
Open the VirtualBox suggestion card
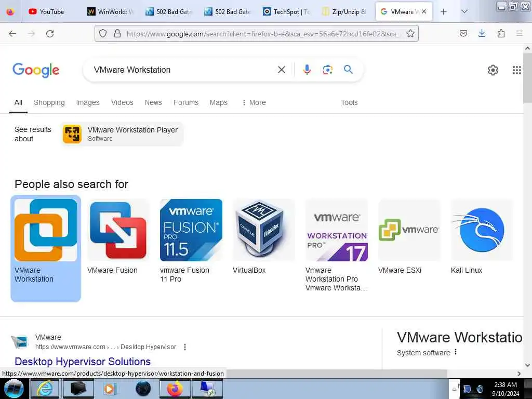pos(263,237)
